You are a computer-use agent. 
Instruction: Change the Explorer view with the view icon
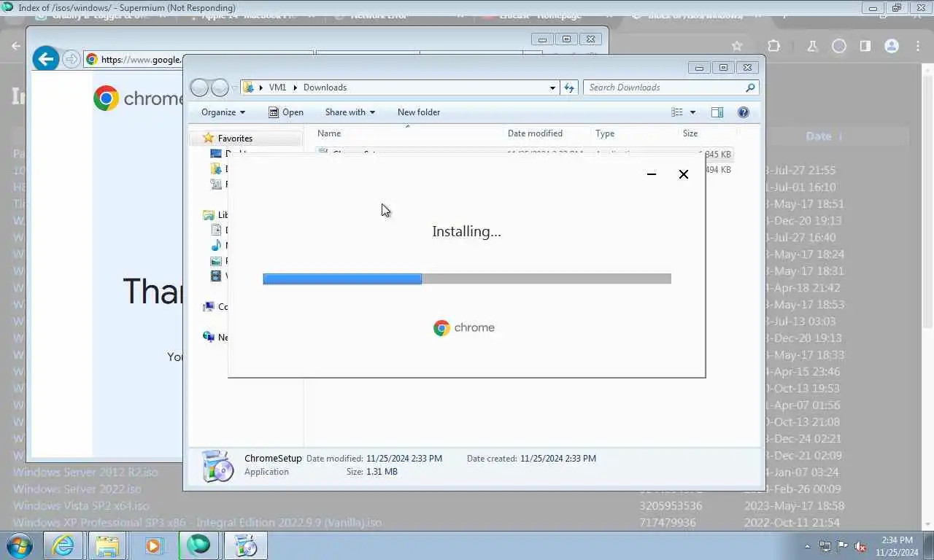tap(677, 112)
